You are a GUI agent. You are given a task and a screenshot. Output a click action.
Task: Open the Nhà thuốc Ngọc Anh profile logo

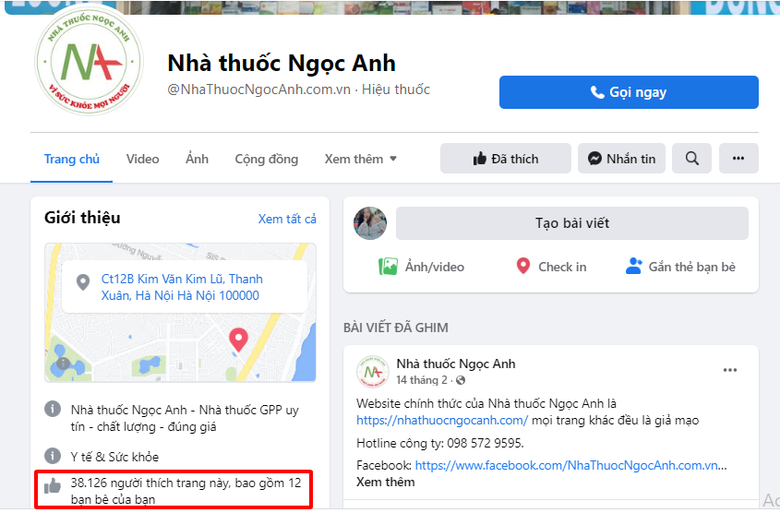(x=89, y=62)
